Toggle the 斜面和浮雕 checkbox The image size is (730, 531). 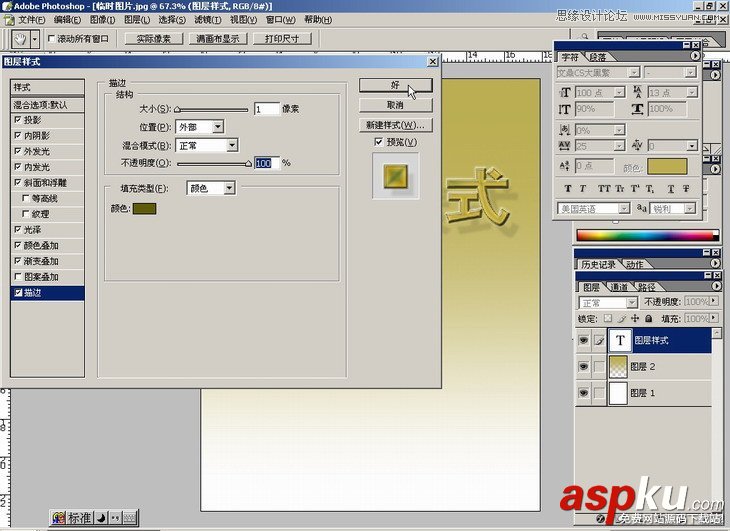click(18, 182)
